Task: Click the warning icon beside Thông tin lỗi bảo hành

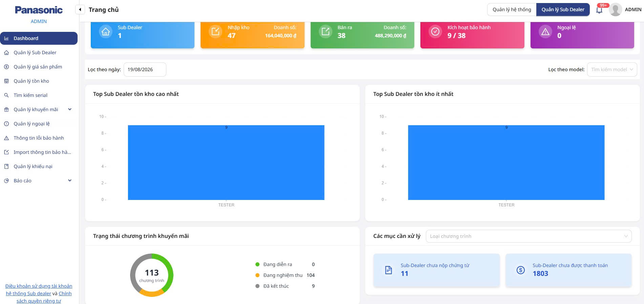Action: 6,138
